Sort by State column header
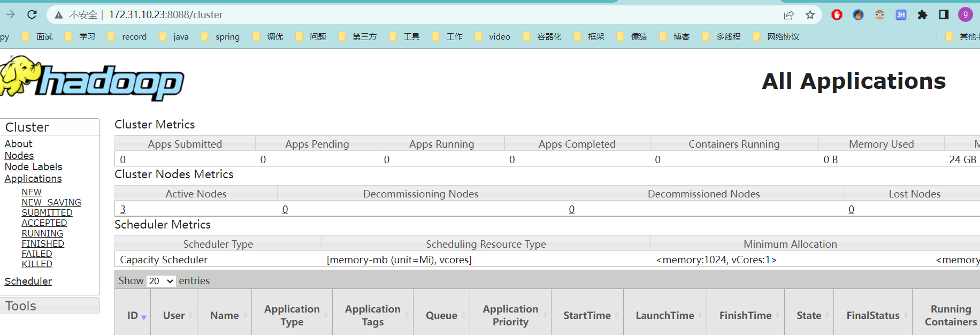The width and height of the screenshot is (980, 335). [x=809, y=316]
